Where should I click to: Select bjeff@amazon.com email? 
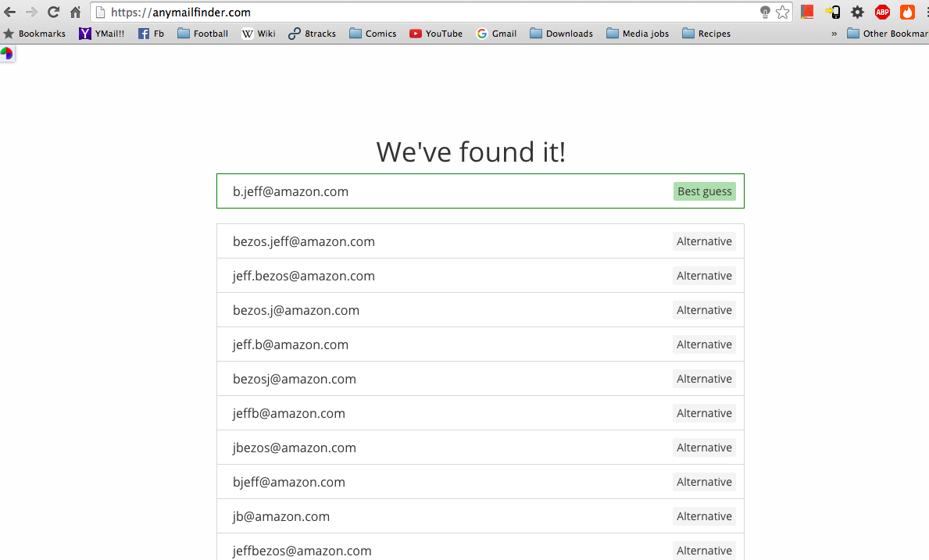(289, 482)
